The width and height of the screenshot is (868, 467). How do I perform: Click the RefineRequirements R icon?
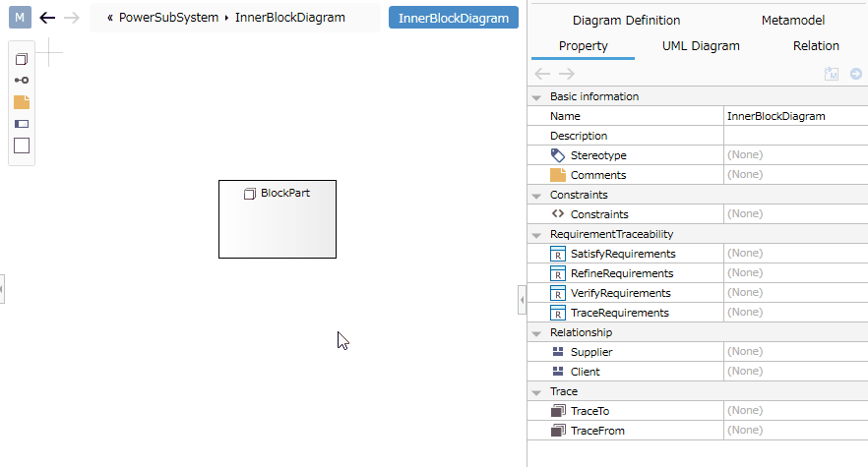558,273
